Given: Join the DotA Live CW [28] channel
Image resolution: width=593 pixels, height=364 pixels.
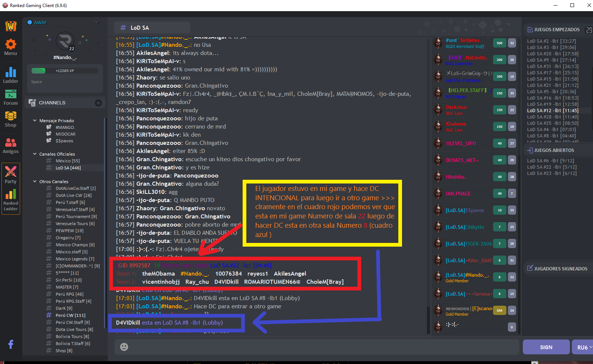Looking at the screenshot, I should click(x=74, y=195).
